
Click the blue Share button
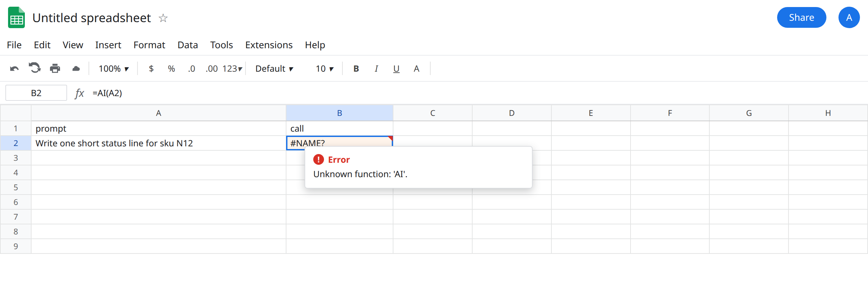801,17
